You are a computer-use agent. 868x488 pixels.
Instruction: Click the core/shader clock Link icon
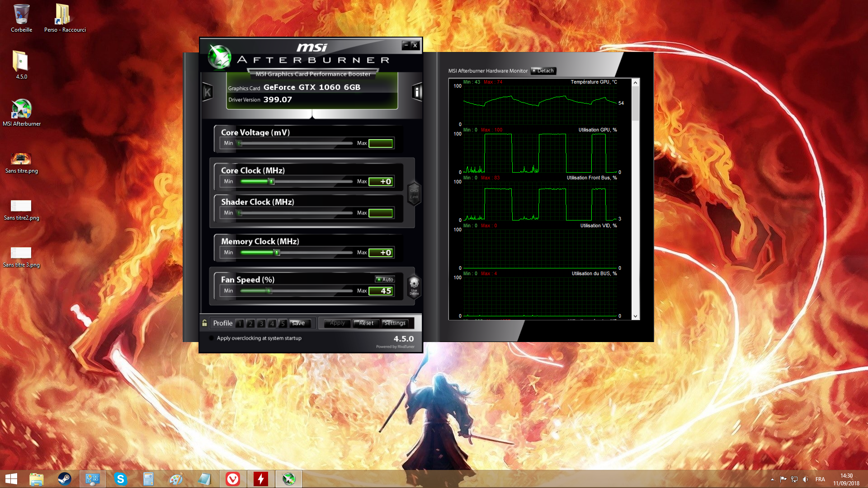click(x=414, y=193)
